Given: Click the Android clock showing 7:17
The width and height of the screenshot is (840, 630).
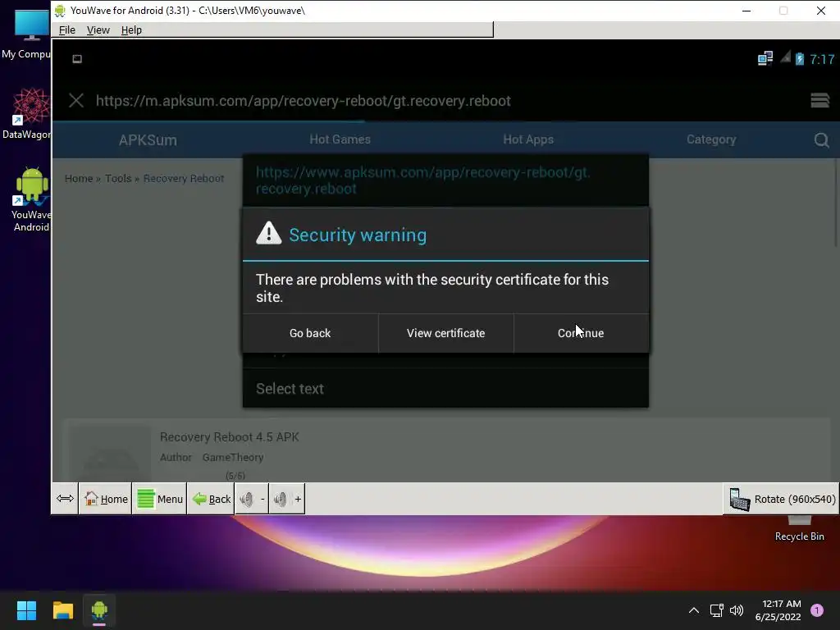Looking at the screenshot, I should point(822,59).
